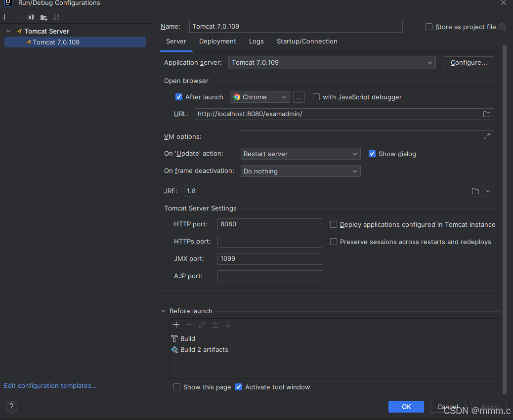This screenshot has width=513, height=420.
Task: Open the Chrome browser dropdown
Action: (x=260, y=97)
